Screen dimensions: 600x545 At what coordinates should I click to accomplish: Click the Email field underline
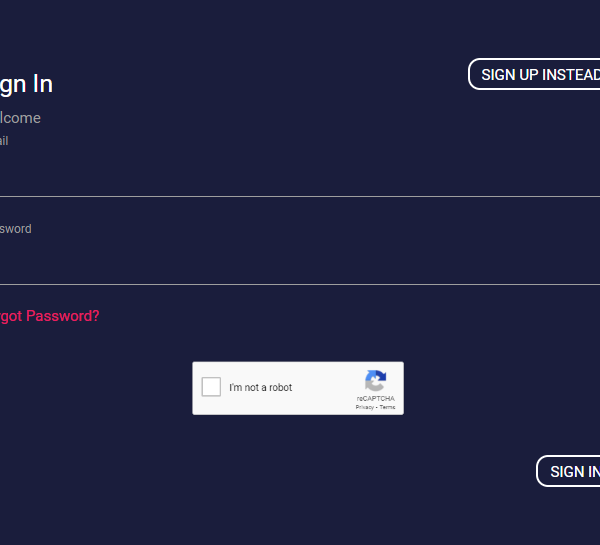tap(300, 196)
